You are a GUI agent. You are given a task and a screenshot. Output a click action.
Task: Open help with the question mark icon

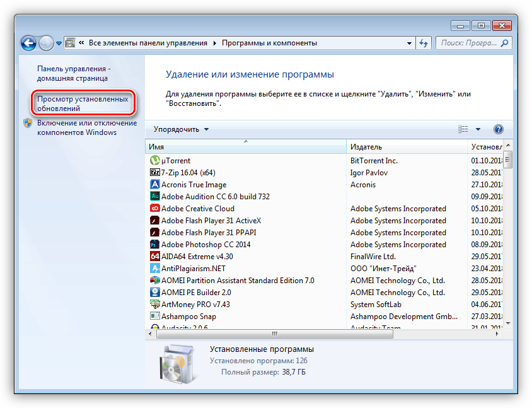498,129
